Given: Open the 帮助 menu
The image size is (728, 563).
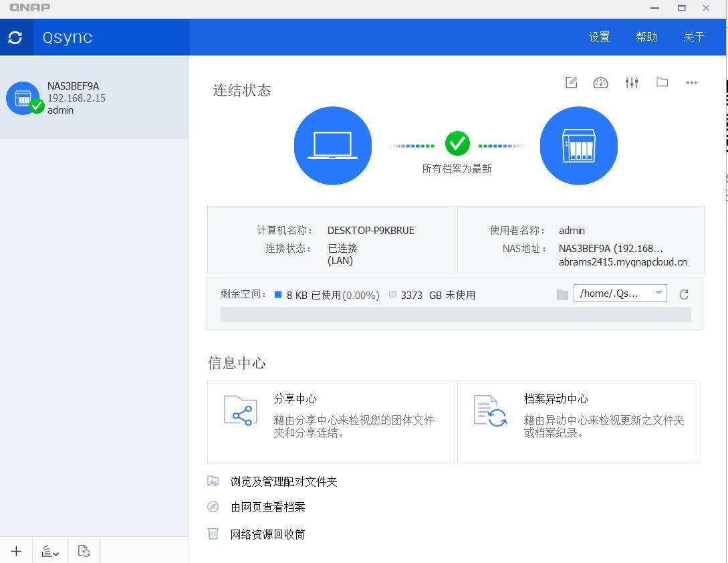Looking at the screenshot, I should click(646, 37).
